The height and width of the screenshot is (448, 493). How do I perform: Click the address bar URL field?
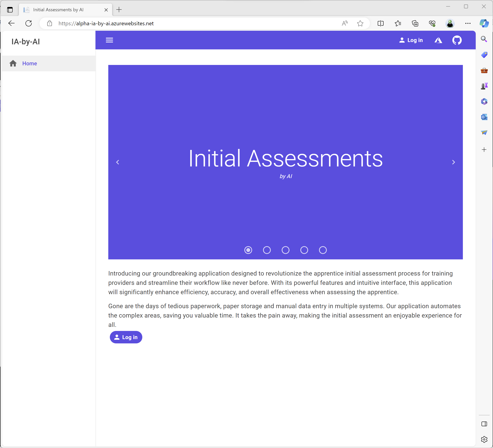[x=196, y=23]
